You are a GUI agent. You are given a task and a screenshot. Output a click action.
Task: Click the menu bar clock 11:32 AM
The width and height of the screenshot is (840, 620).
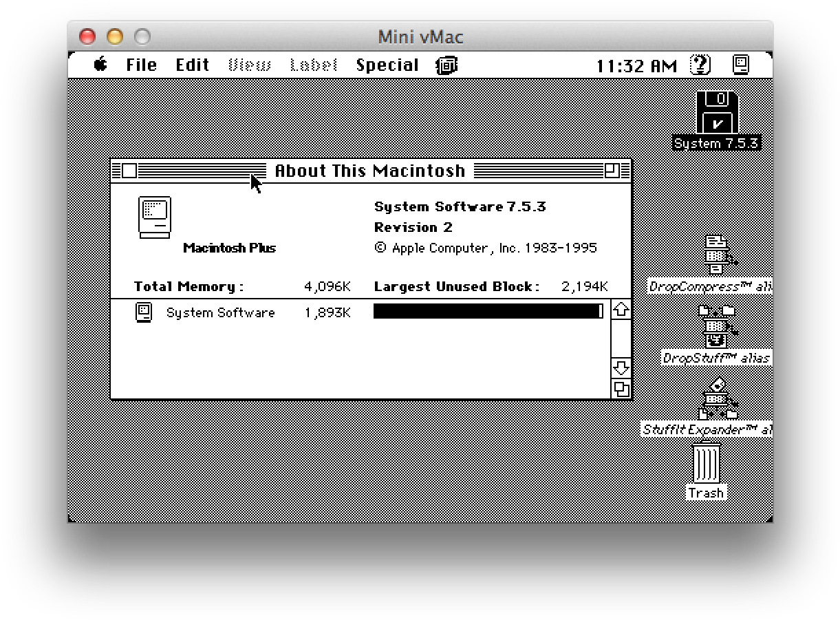tap(636, 66)
